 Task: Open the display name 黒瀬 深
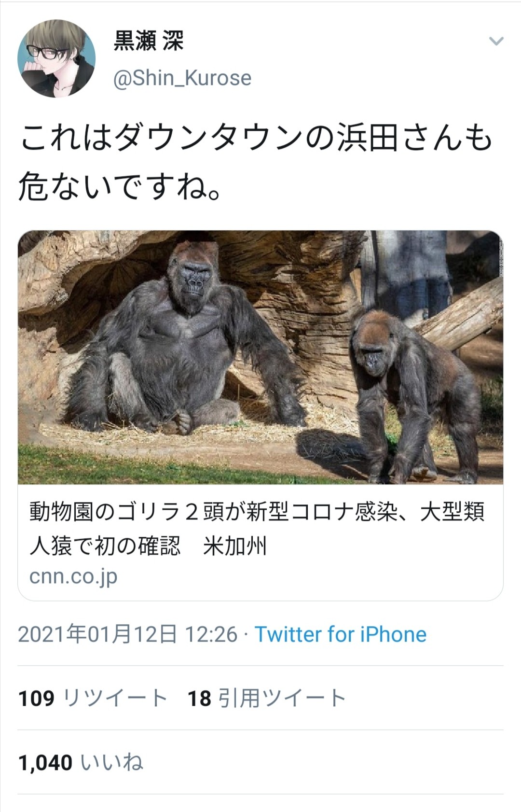click(x=149, y=41)
